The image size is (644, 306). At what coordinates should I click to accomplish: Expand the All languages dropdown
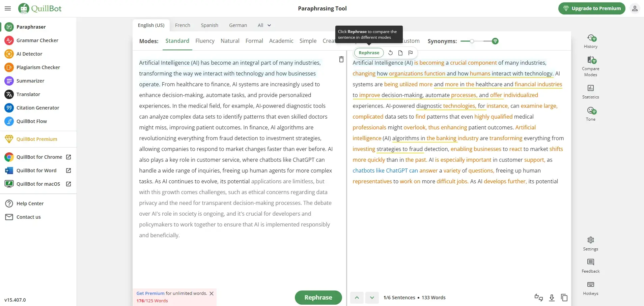(264, 25)
